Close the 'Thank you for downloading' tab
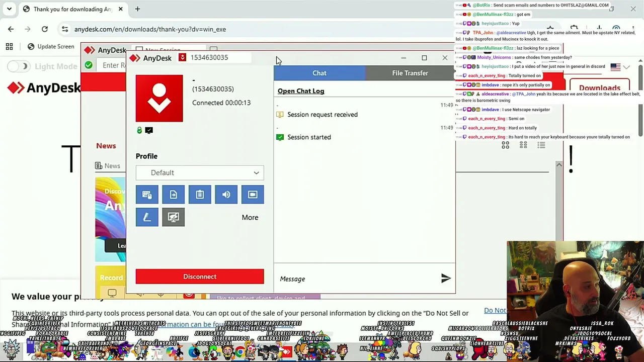Image resolution: width=644 pixels, height=362 pixels. (120, 9)
